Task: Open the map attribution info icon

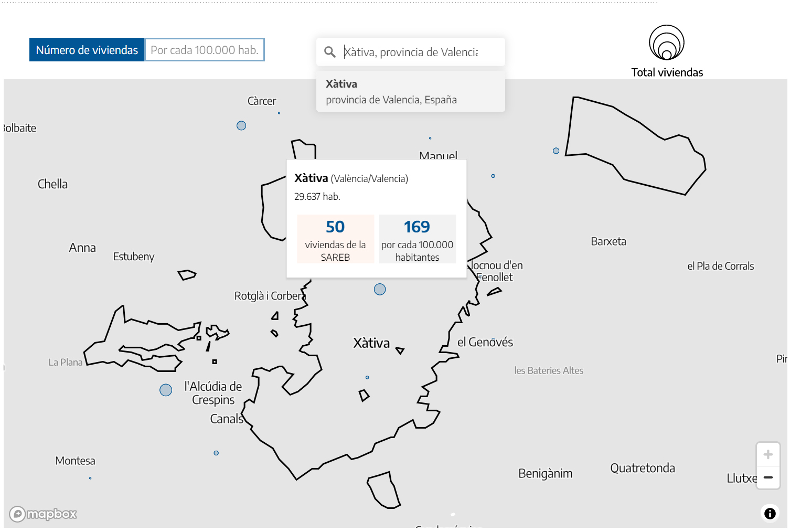Action: tap(770, 514)
